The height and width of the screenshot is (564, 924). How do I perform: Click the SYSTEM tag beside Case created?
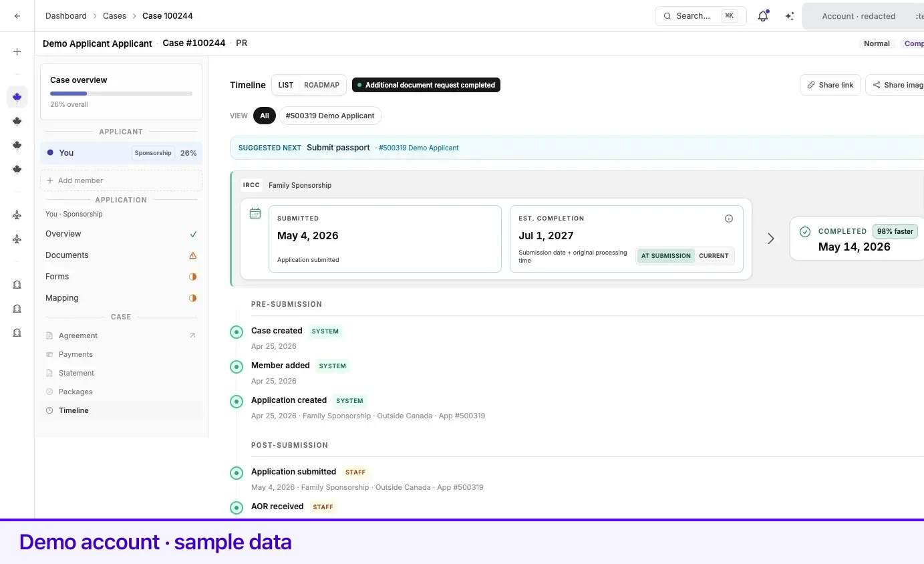(325, 331)
